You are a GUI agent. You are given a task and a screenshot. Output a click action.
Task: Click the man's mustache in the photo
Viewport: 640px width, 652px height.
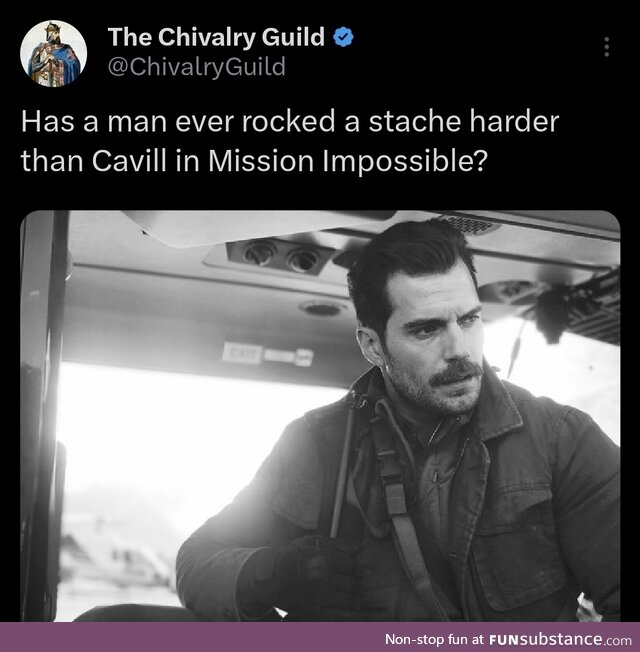[455, 372]
